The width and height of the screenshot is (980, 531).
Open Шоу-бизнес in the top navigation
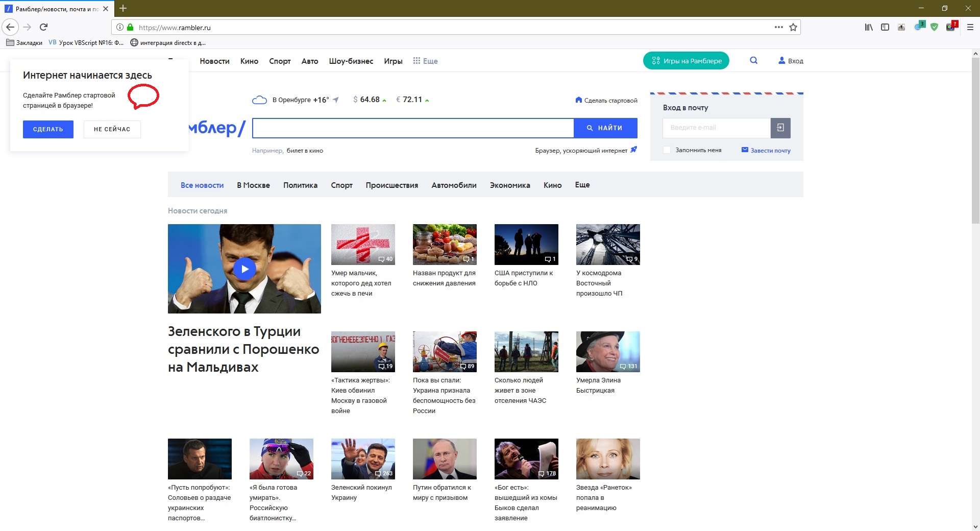351,61
